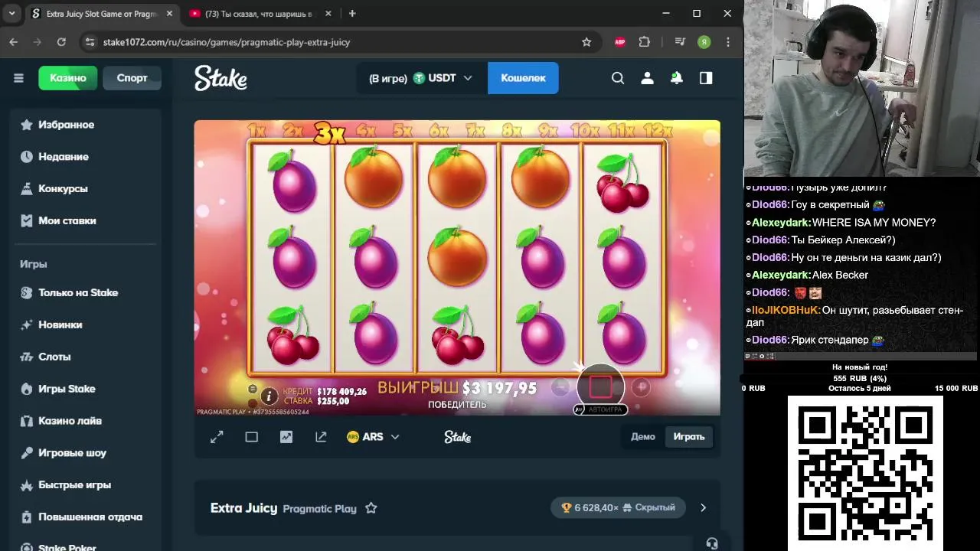Open the search magnifier icon
Viewport: 980px width, 551px height.
click(618, 78)
